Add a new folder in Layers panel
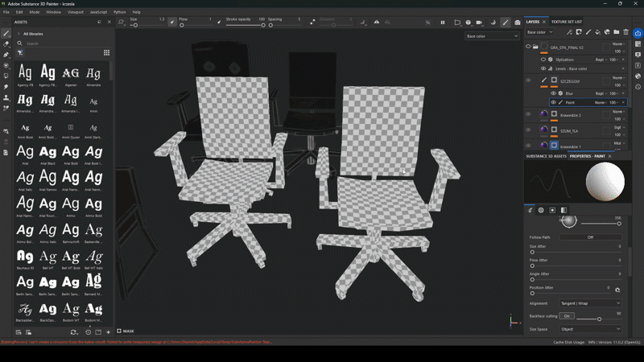Viewport: 644px width, 362px height. click(617, 32)
